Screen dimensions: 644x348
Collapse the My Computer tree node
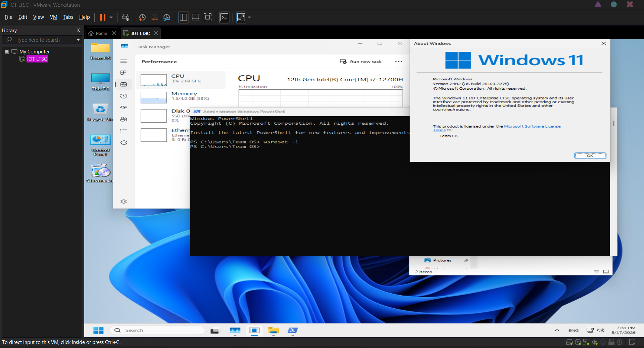(7, 52)
